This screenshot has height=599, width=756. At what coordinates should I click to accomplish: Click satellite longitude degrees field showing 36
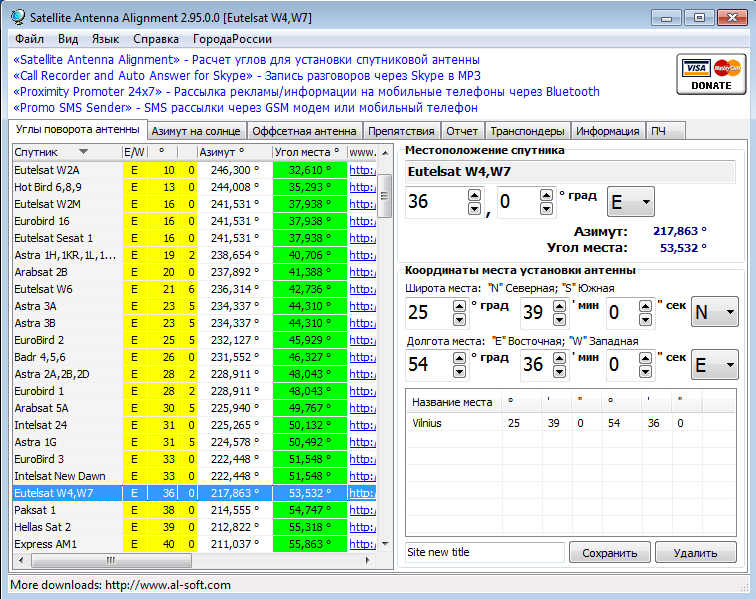coord(436,202)
